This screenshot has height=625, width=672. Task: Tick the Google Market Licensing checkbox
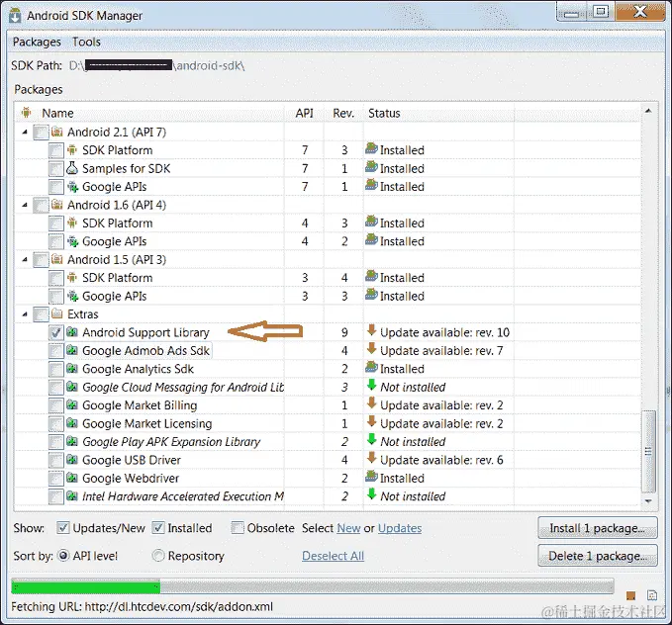point(56,423)
